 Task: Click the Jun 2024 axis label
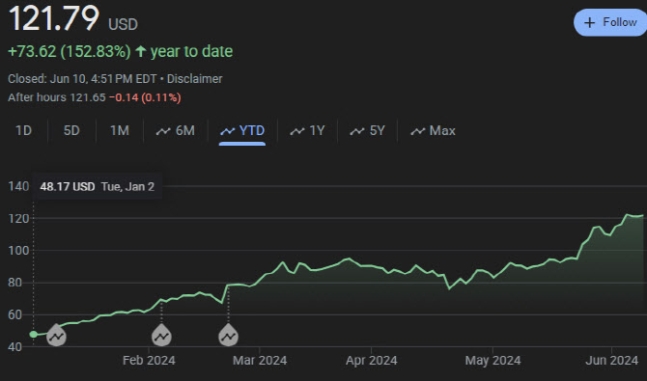tap(612, 361)
